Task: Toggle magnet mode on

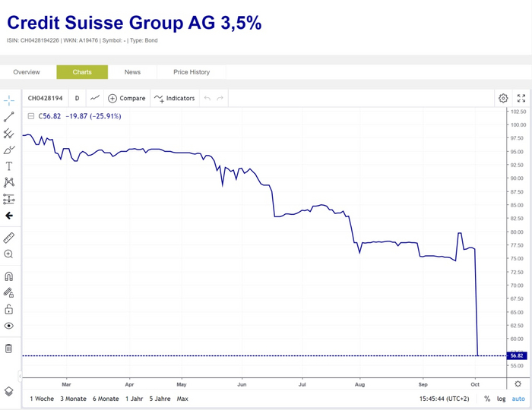Action: tap(9, 276)
